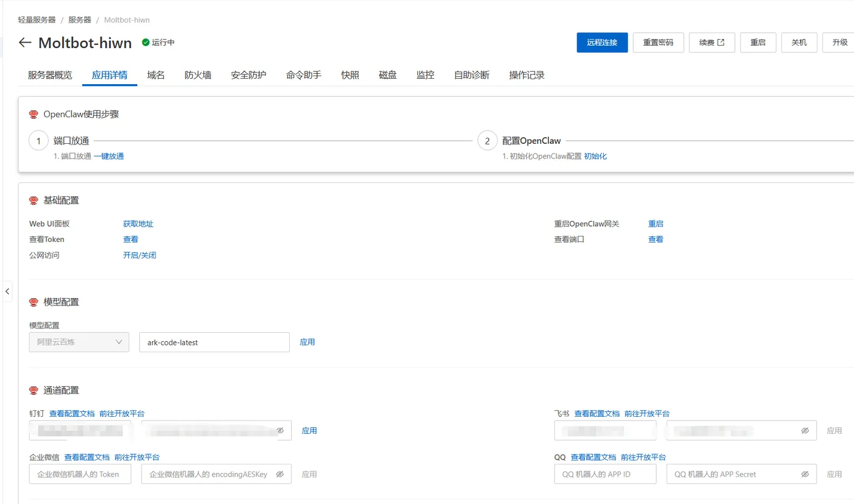Apply the model configuration with 应用
Screen dimensions: 854x504
307,342
